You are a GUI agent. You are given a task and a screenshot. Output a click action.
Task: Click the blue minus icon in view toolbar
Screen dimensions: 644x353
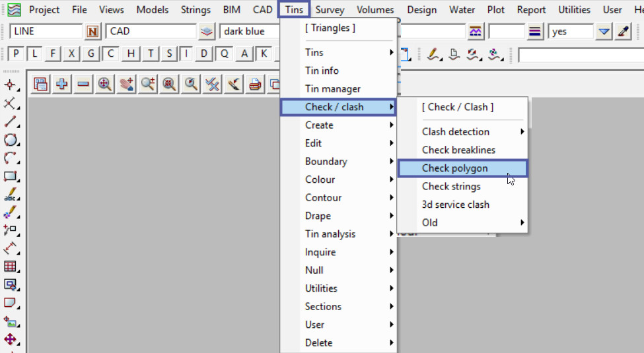point(83,84)
